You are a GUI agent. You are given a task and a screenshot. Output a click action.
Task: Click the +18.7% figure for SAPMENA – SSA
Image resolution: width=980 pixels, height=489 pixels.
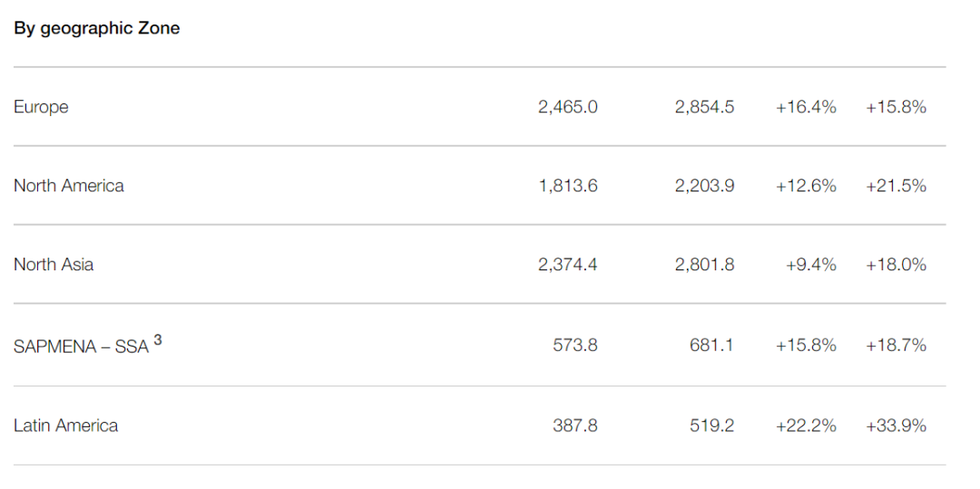tap(896, 346)
